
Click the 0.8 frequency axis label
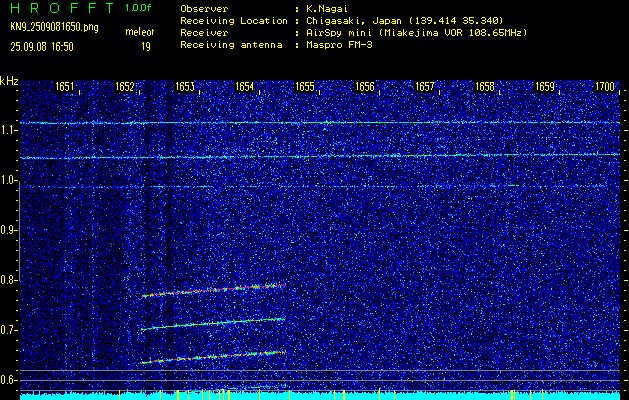tap(8, 280)
